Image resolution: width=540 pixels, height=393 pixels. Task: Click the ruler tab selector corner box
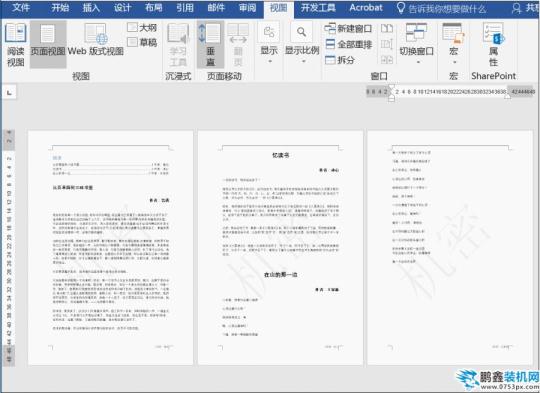pos(9,92)
